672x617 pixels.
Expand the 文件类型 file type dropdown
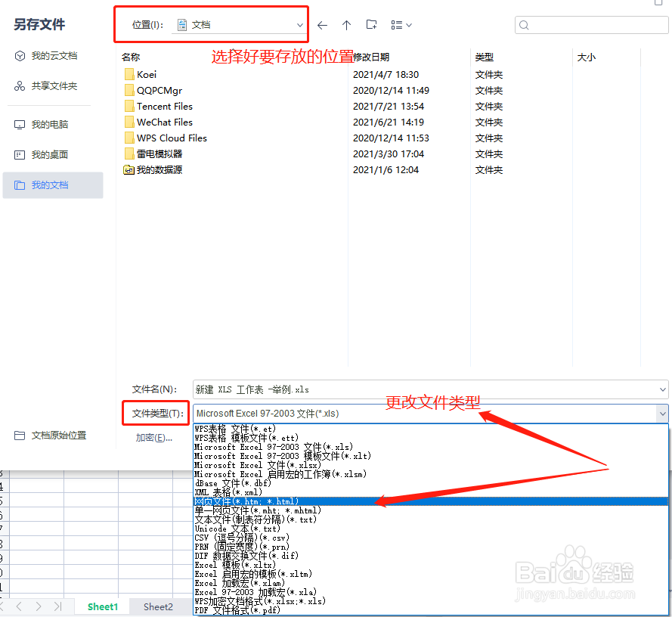pyautogui.click(x=661, y=413)
